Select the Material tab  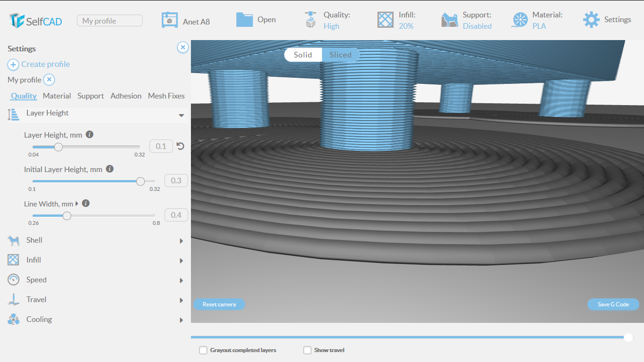click(x=57, y=96)
